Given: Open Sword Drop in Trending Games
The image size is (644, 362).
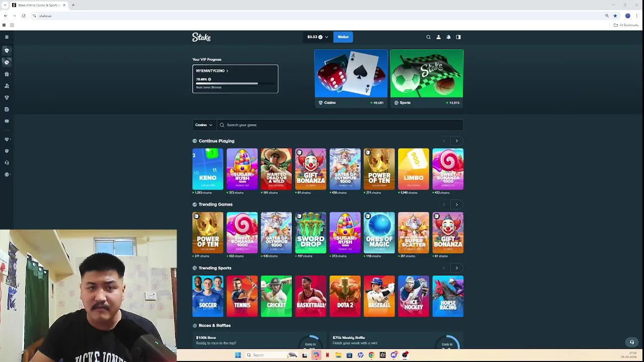Looking at the screenshot, I should click(310, 233).
